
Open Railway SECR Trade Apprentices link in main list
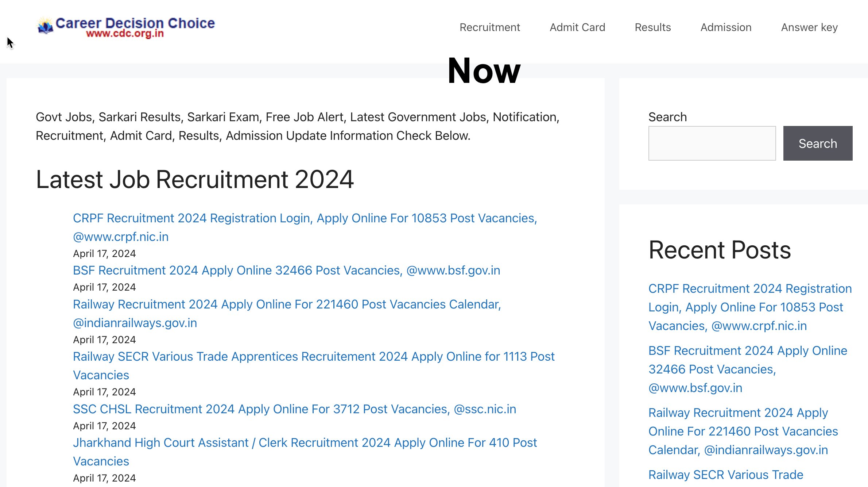[314, 365]
